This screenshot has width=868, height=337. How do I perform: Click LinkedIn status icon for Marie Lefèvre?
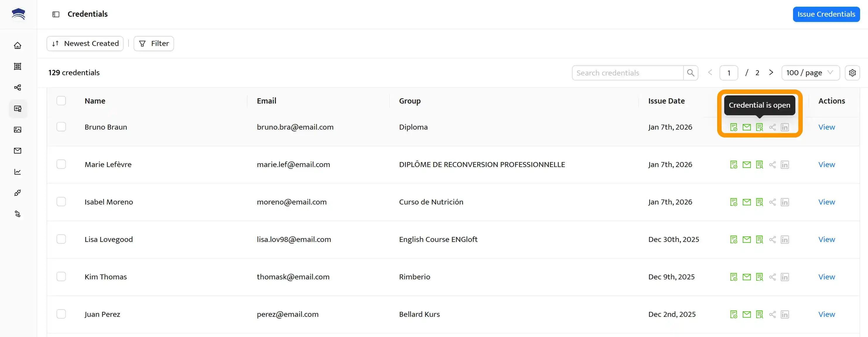(x=785, y=165)
